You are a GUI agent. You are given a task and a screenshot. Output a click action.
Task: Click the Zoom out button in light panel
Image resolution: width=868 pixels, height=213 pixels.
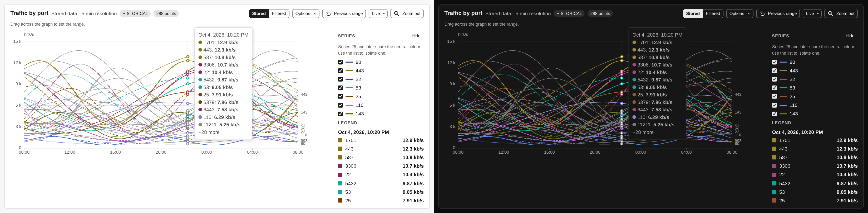(407, 14)
